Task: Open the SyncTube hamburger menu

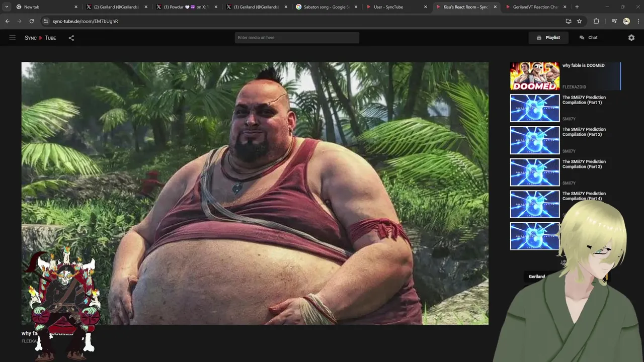Action: [x=13, y=38]
